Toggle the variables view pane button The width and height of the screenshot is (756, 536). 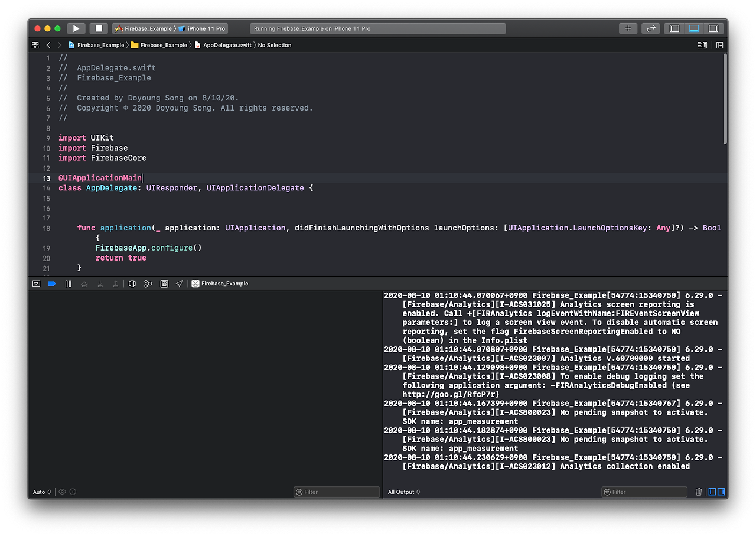pyautogui.click(x=712, y=492)
